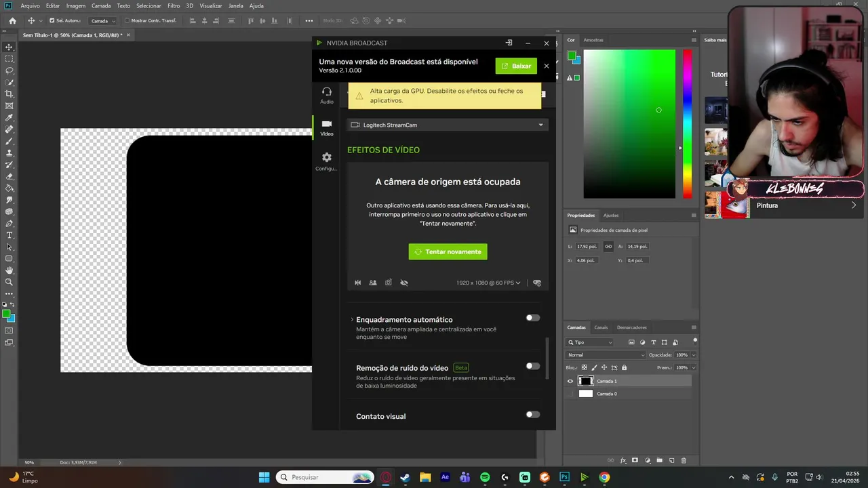
Task: Click the Tentar novamente button
Action: pos(448,251)
